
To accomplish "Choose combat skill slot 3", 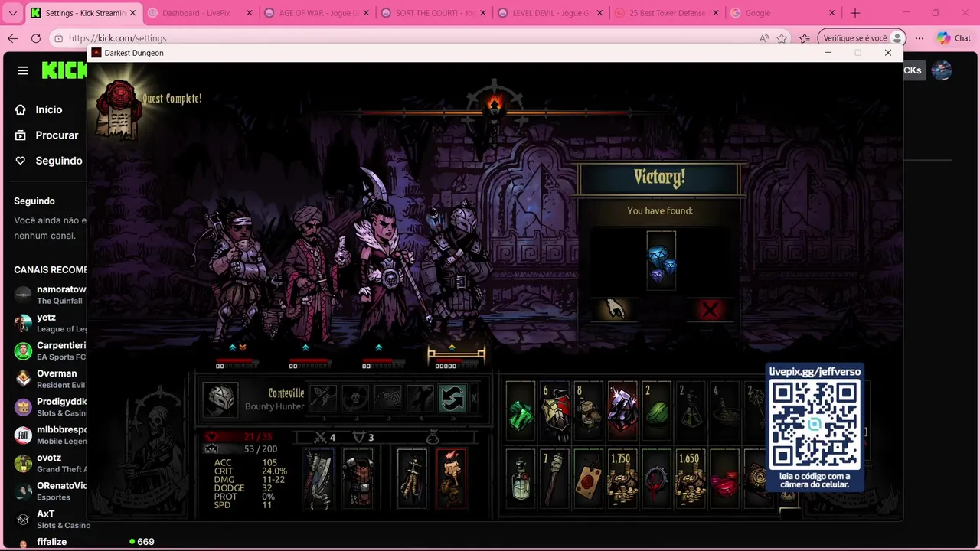I will 388,399.
